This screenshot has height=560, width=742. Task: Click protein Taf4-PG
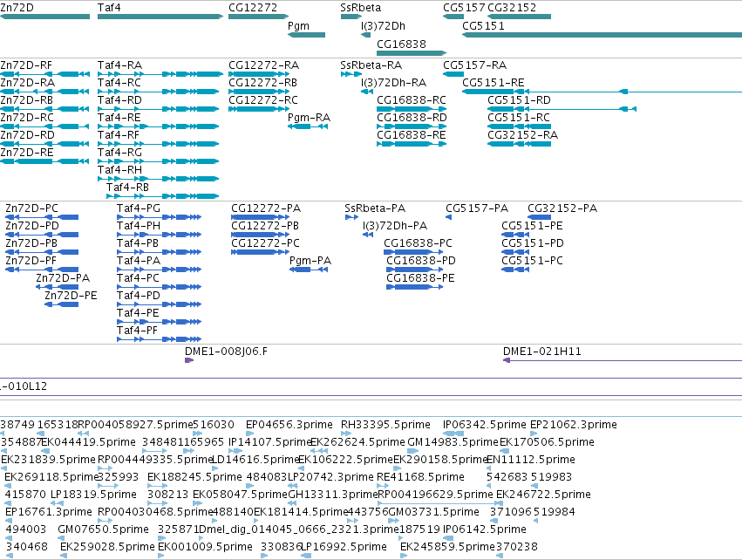coord(139,208)
